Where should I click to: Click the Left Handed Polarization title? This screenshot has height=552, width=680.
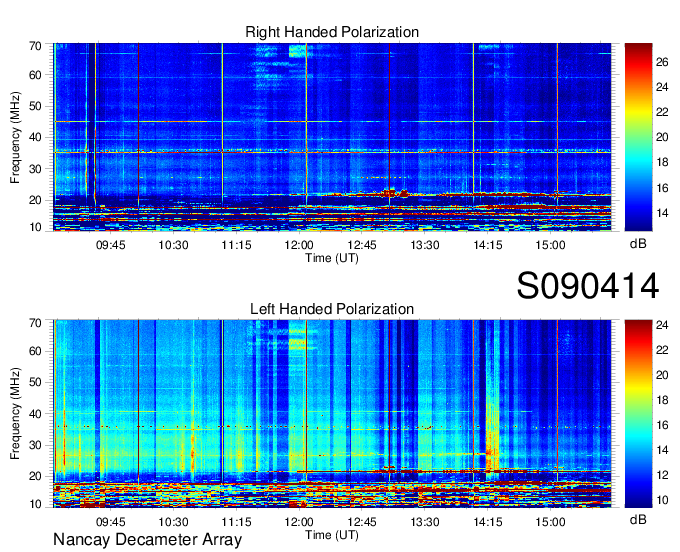pos(332,309)
